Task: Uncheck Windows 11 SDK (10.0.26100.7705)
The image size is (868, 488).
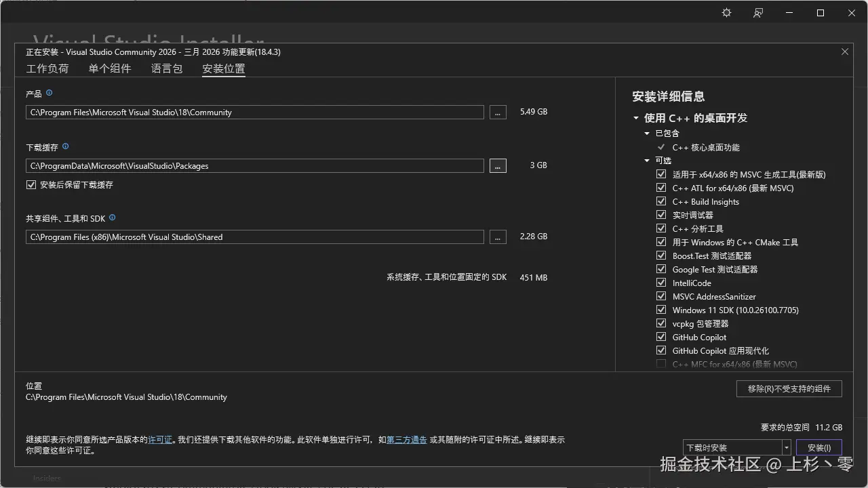Action: pyautogui.click(x=661, y=310)
